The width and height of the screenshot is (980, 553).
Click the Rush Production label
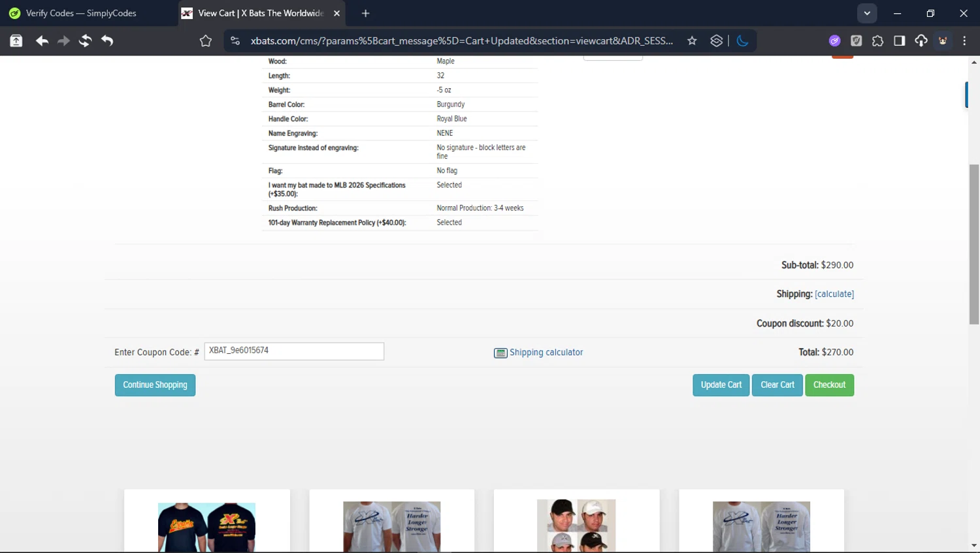point(293,208)
